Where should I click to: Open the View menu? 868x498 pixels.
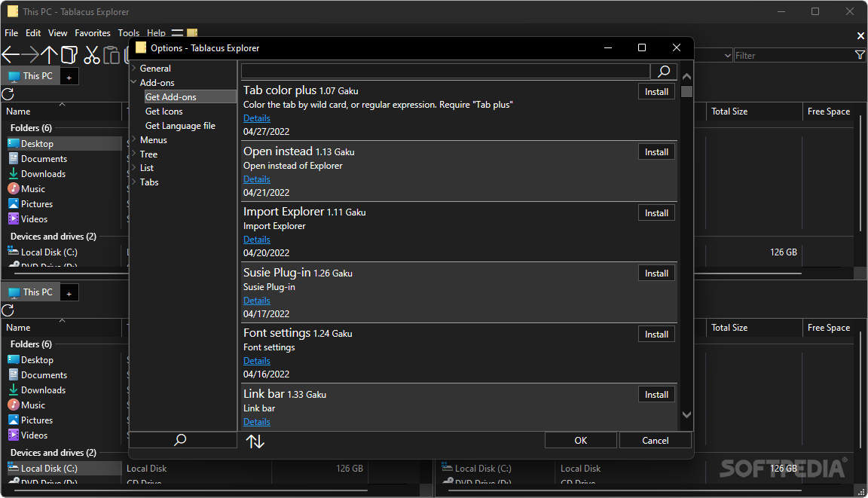57,32
